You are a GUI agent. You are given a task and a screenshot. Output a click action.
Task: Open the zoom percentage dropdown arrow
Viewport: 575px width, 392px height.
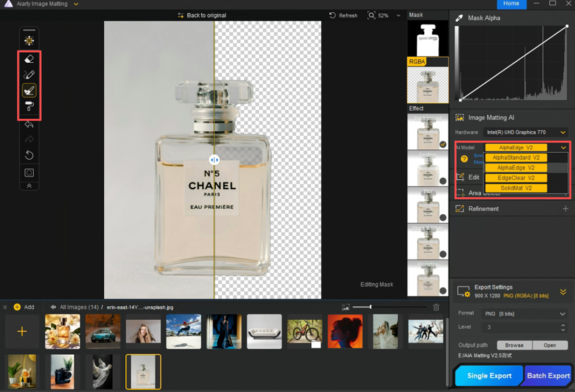coord(398,16)
